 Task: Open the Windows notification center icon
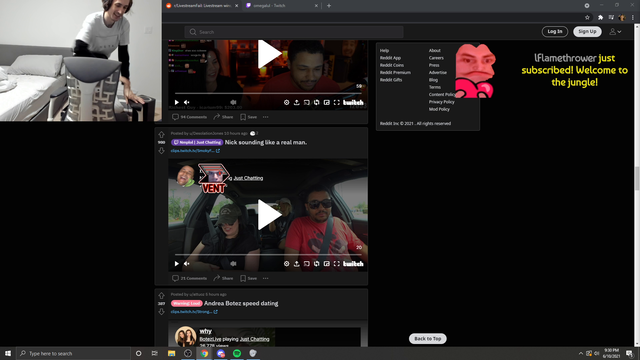629,353
